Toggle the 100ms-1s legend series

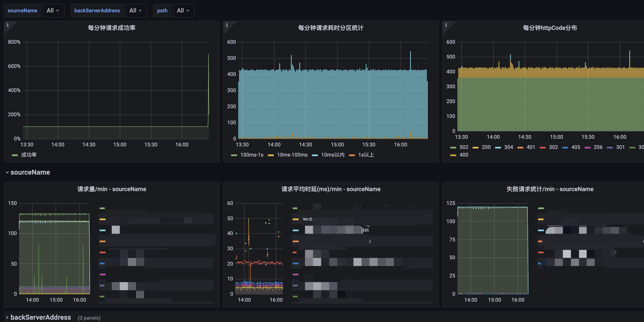pos(247,155)
